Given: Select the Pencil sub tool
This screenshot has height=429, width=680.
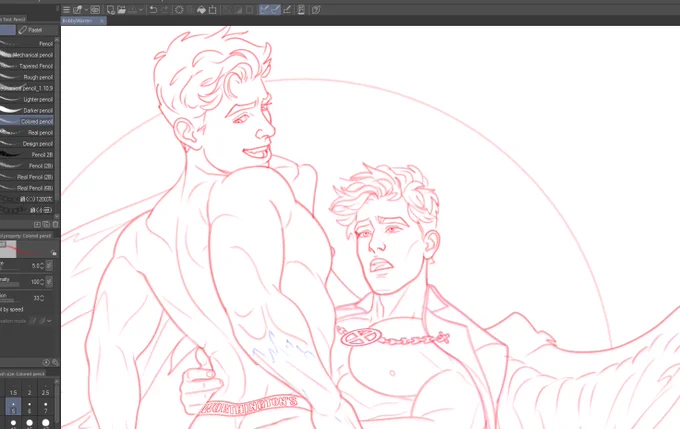Looking at the screenshot, I should [26, 43].
